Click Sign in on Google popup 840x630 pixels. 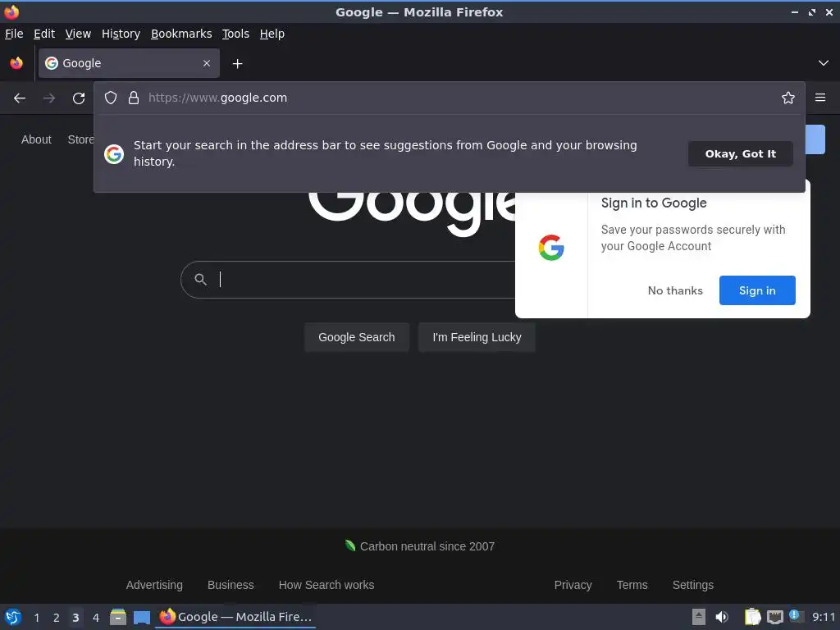757,290
